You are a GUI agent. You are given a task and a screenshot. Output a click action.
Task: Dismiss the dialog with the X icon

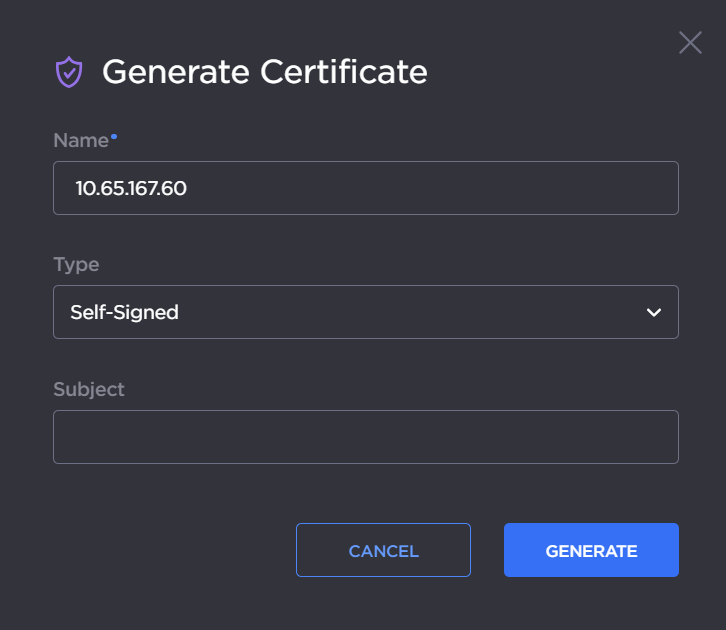click(690, 42)
